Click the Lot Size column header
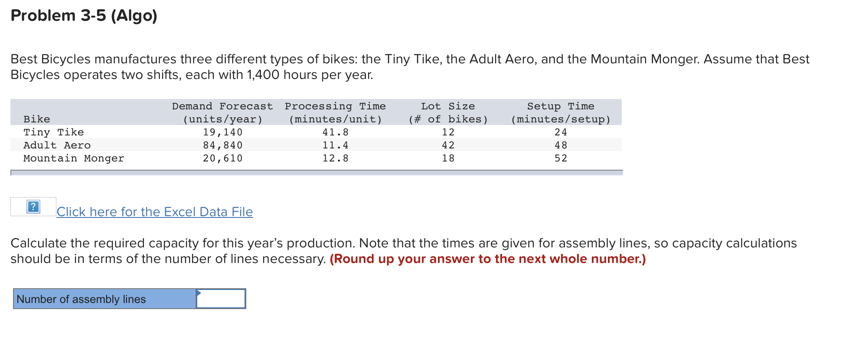 point(448,112)
